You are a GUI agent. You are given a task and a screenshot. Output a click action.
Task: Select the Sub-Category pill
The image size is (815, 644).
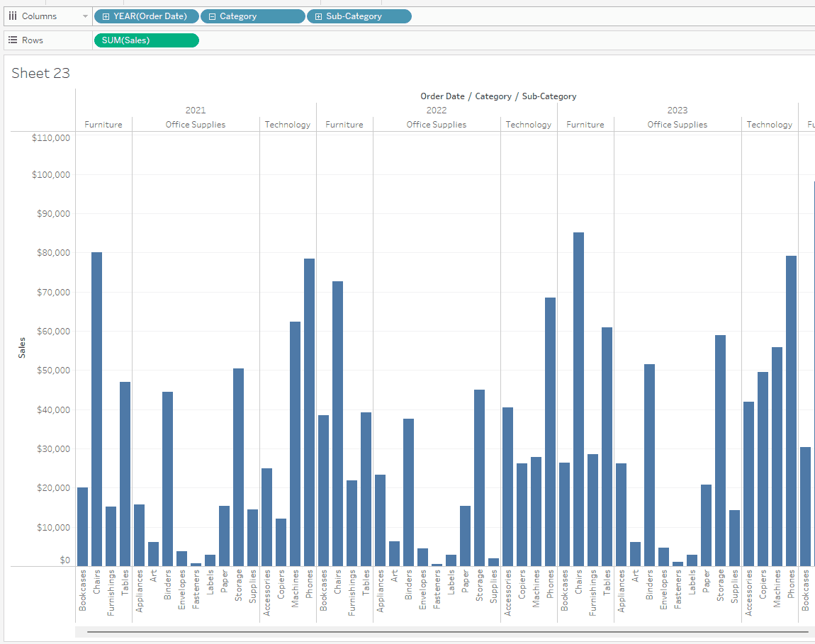359,16
